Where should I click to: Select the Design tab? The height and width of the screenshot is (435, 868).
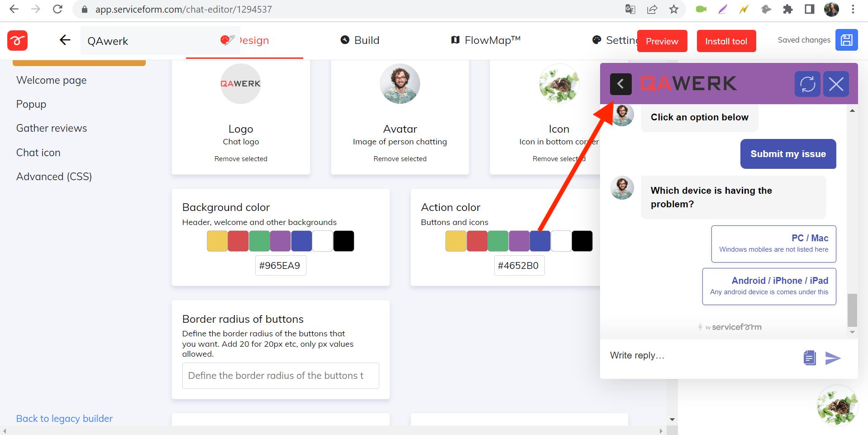pyautogui.click(x=244, y=40)
